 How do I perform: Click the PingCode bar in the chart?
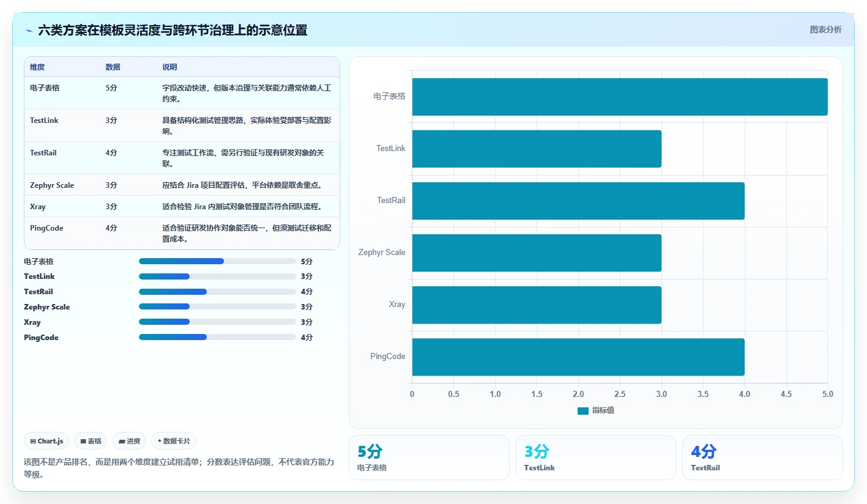(x=578, y=357)
